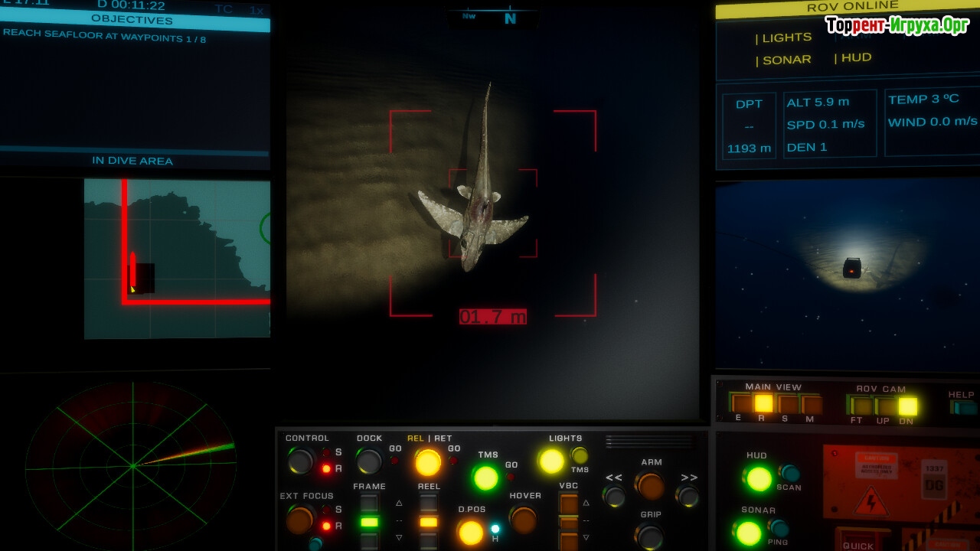The height and width of the screenshot is (551, 980).
Task: Click the VBC down arrow
Action: [586, 537]
